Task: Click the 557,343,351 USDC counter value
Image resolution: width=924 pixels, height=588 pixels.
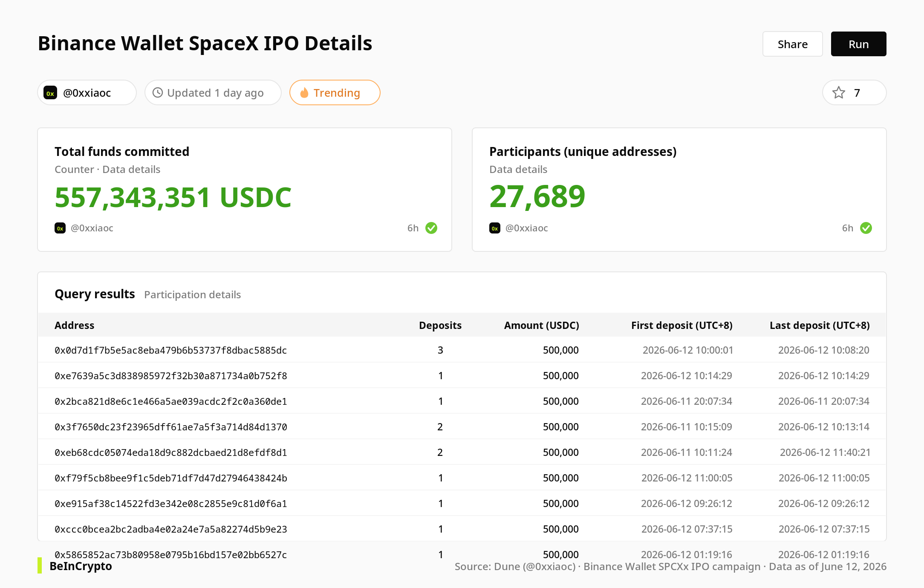Action: 173,197
